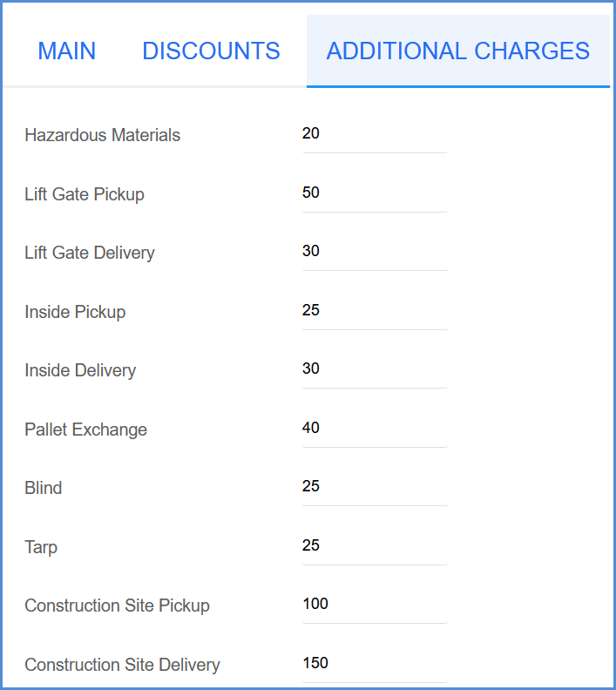Switch to the MAIN tab
The height and width of the screenshot is (690, 616).
tap(67, 51)
